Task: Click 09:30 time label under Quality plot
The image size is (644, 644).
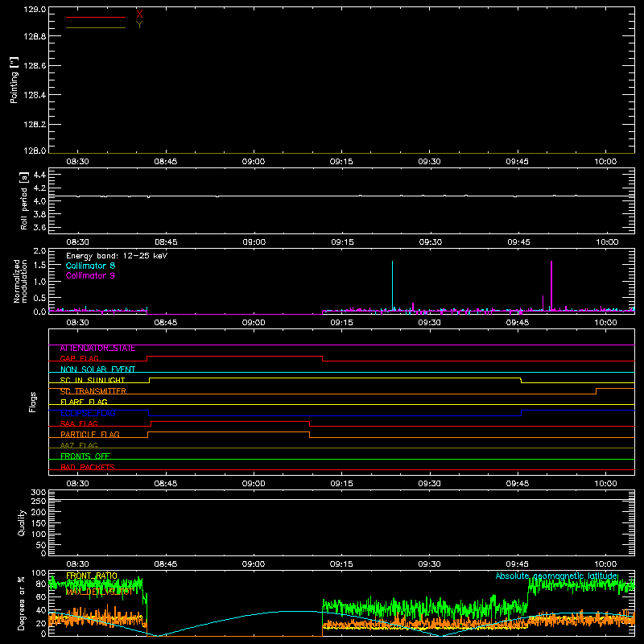Action: (430, 564)
